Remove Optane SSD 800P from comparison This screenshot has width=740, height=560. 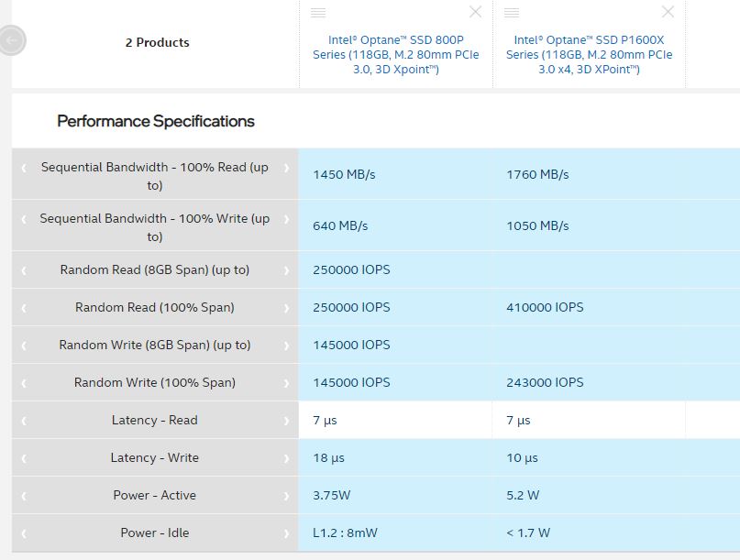click(x=475, y=12)
